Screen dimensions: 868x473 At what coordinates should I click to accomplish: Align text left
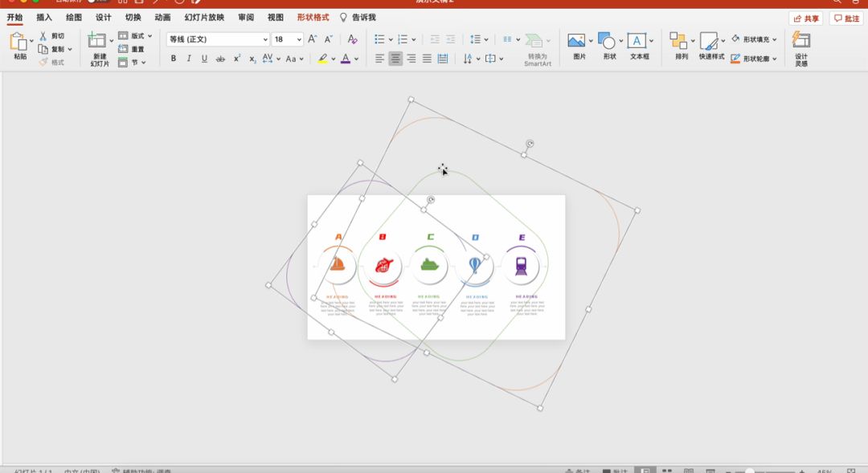point(379,58)
